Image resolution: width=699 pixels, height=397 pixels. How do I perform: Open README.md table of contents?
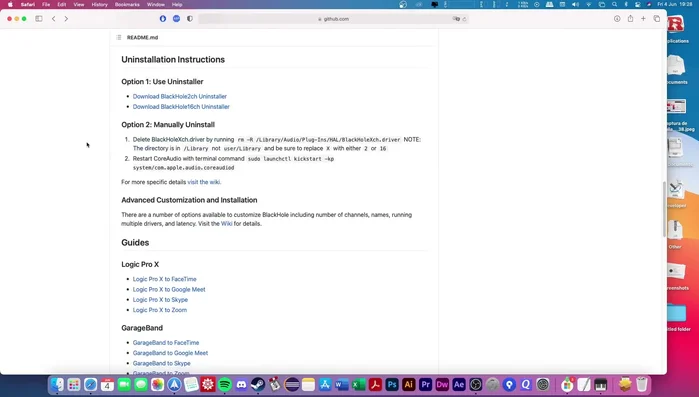(x=119, y=37)
